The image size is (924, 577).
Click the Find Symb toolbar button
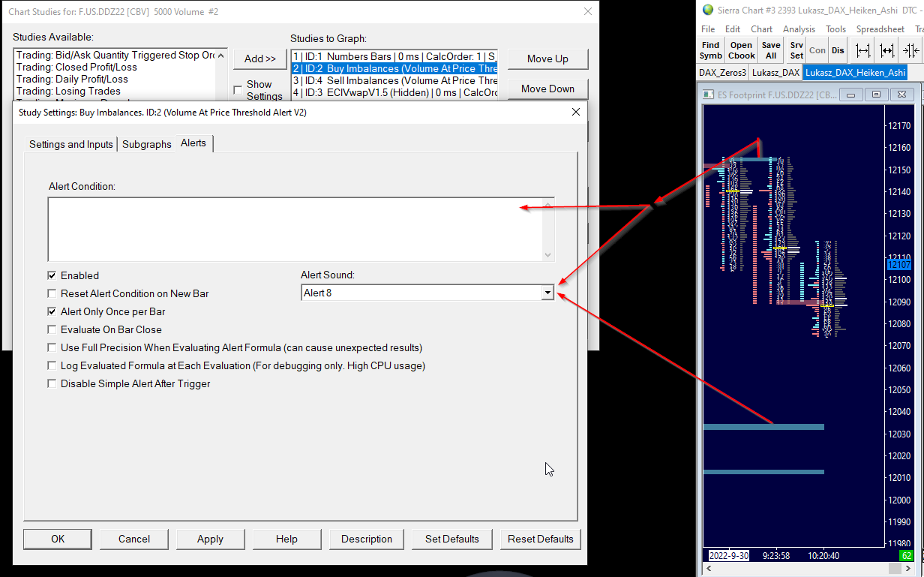pyautogui.click(x=710, y=50)
